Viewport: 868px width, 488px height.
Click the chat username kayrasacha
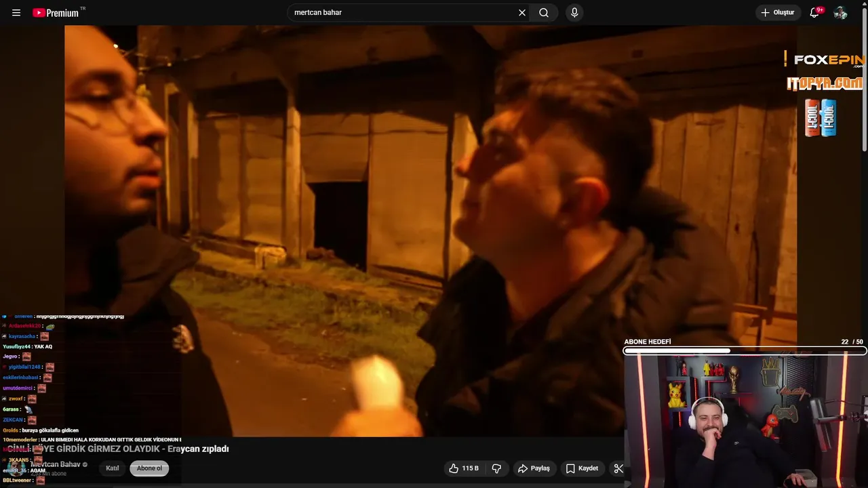(22, 336)
